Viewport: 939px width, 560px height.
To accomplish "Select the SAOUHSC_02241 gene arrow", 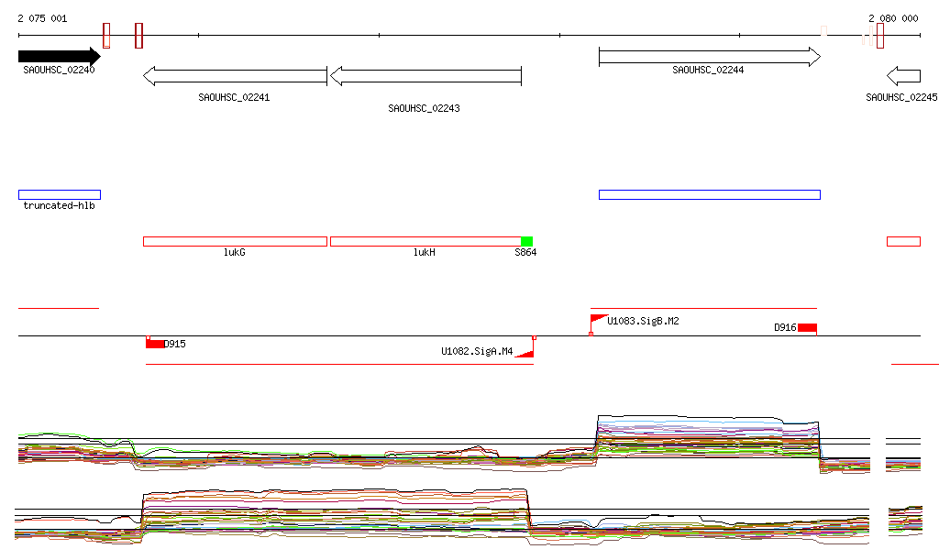I will point(235,76).
